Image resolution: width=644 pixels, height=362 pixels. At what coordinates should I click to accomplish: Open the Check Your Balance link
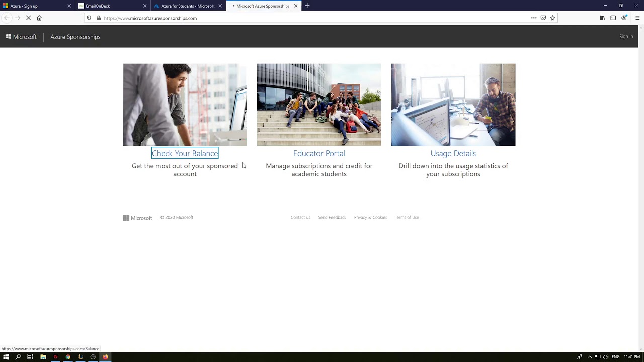point(185,153)
